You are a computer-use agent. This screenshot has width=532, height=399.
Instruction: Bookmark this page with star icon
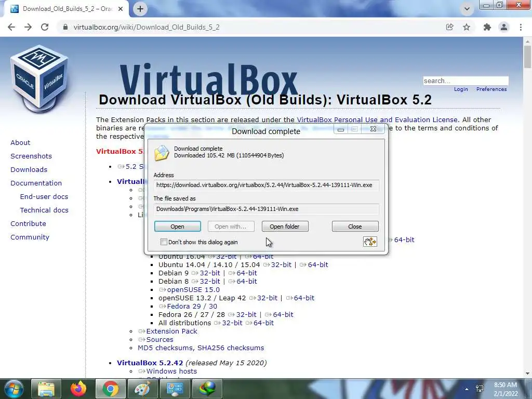point(467,27)
